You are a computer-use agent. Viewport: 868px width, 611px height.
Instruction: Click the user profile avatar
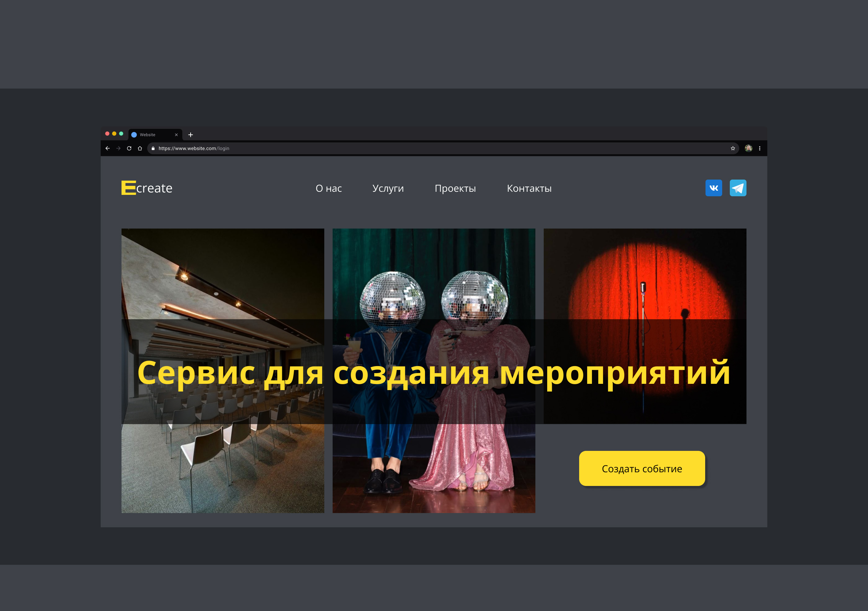pyautogui.click(x=748, y=148)
